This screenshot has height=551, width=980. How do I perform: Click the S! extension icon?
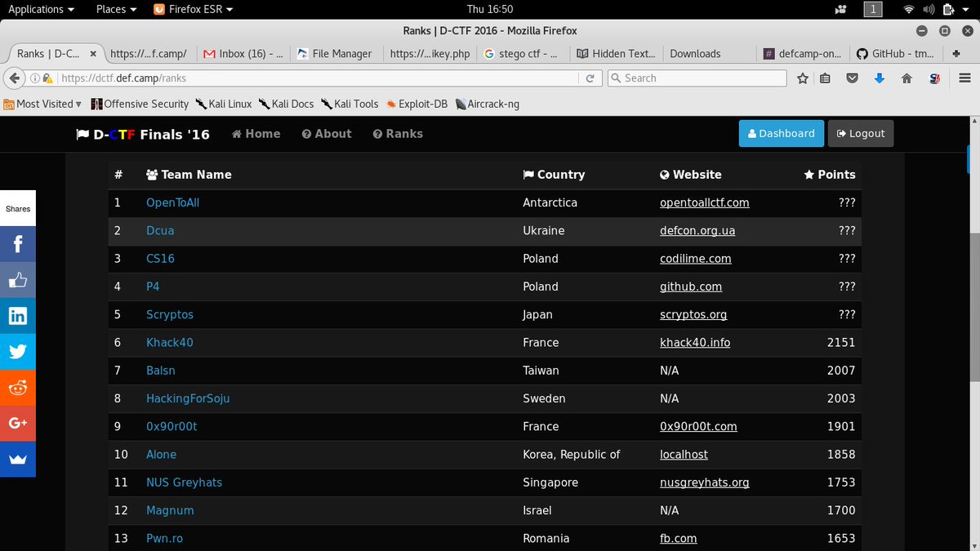(934, 78)
